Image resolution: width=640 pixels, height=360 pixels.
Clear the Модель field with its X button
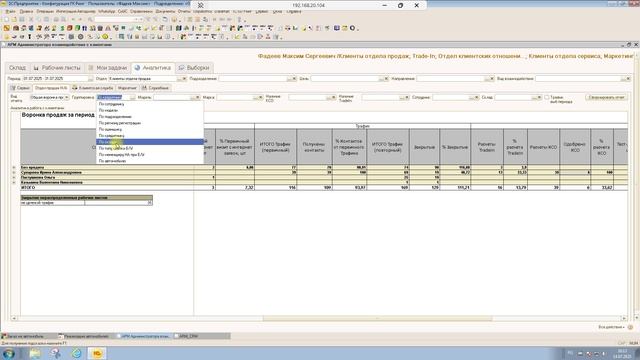click(x=198, y=98)
